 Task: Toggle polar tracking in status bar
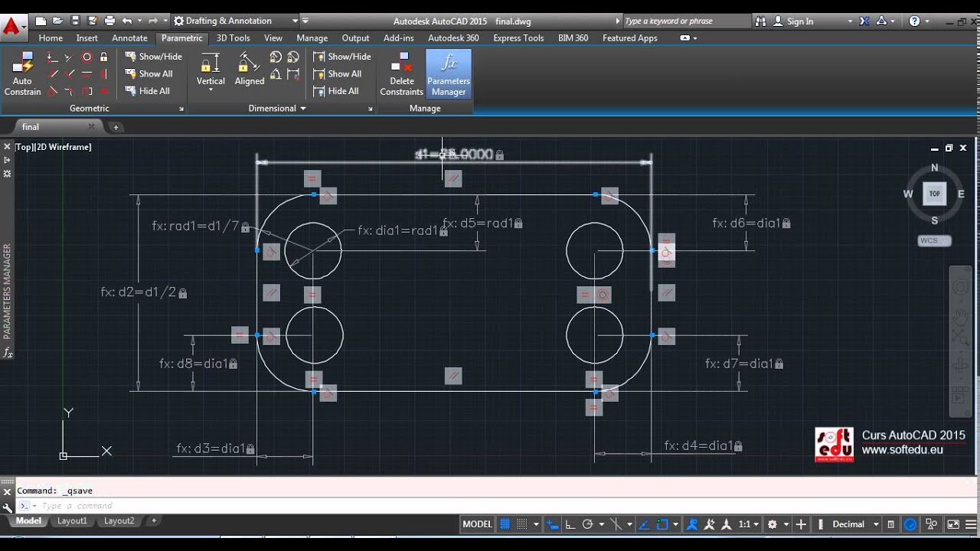pyautogui.click(x=588, y=524)
